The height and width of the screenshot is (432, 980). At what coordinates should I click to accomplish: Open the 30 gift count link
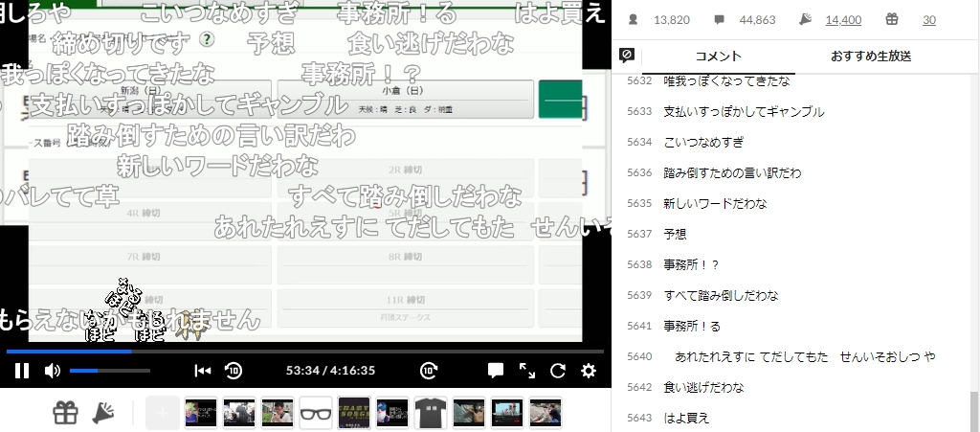point(928,19)
